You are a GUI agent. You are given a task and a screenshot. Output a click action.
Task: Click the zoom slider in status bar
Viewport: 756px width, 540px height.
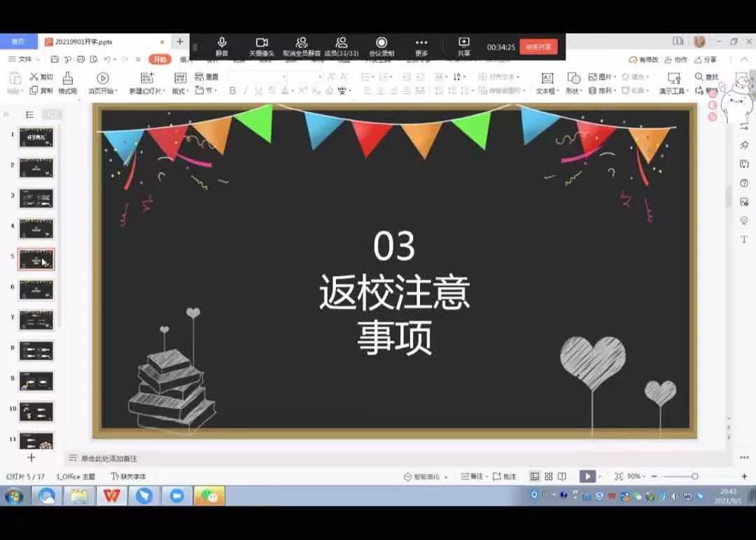click(x=694, y=476)
